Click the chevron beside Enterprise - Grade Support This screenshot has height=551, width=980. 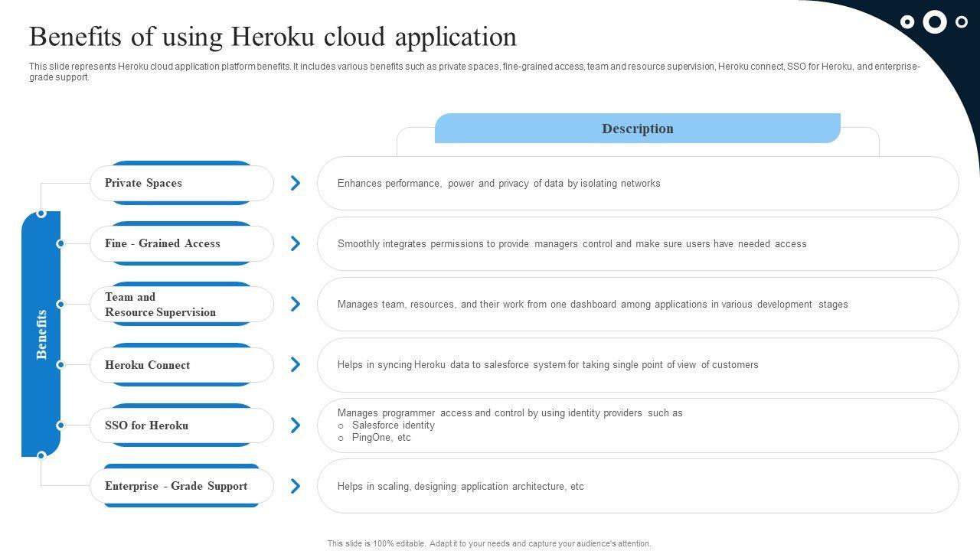tap(295, 486)
